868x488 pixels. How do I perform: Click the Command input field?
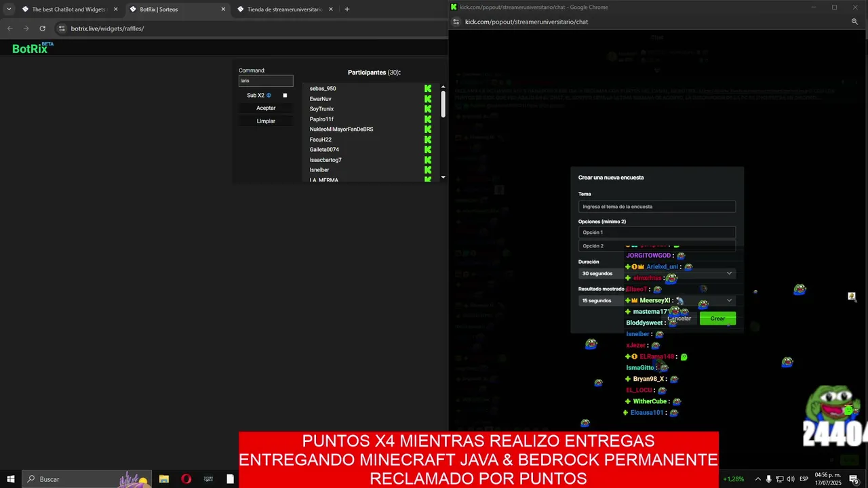(x=266, y=81)
